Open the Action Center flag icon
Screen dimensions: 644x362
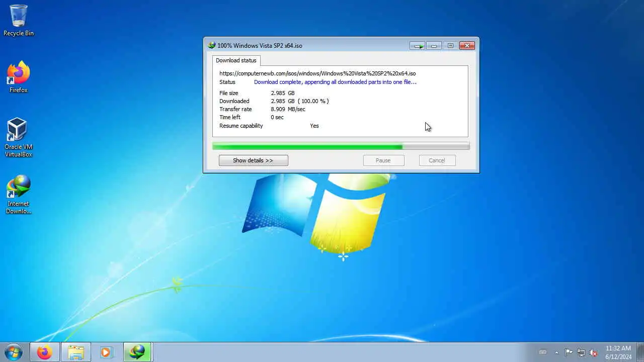(569, 352)
